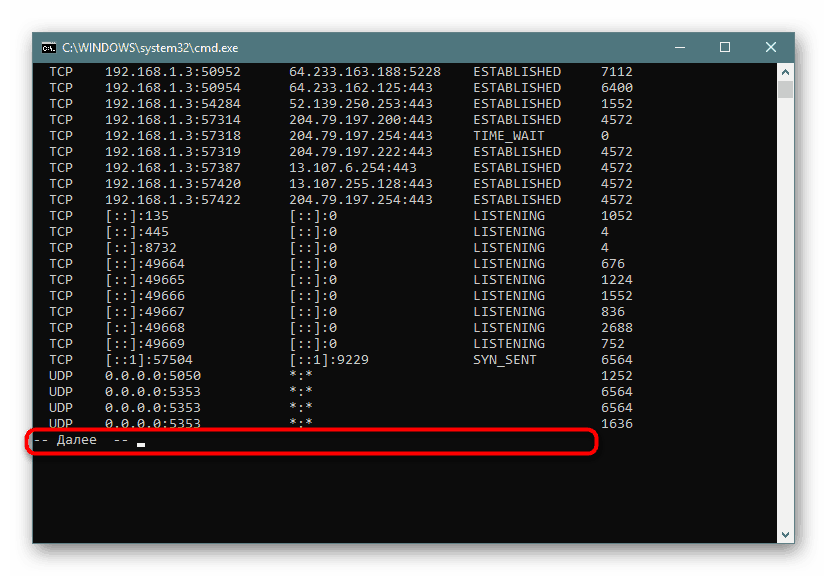Viewport: 827px width, 576px height.
Task: Click the local address [::]:49667
Action: click(x=145, y=312)
